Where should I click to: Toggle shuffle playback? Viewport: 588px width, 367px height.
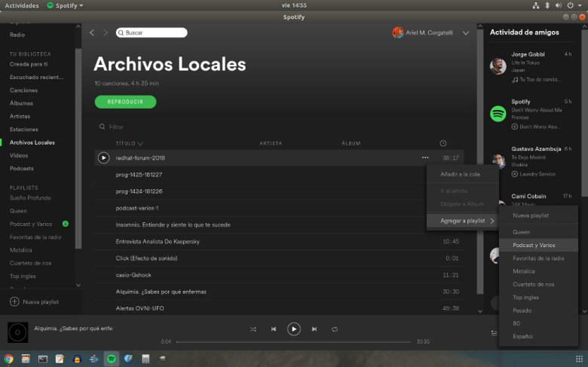pyautogui.click(x=253, y=329)
